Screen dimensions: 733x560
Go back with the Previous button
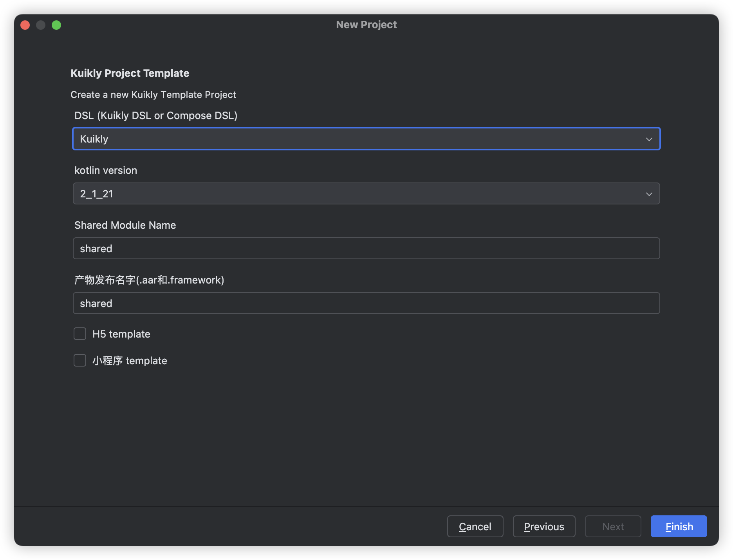[x=544, y=526]
